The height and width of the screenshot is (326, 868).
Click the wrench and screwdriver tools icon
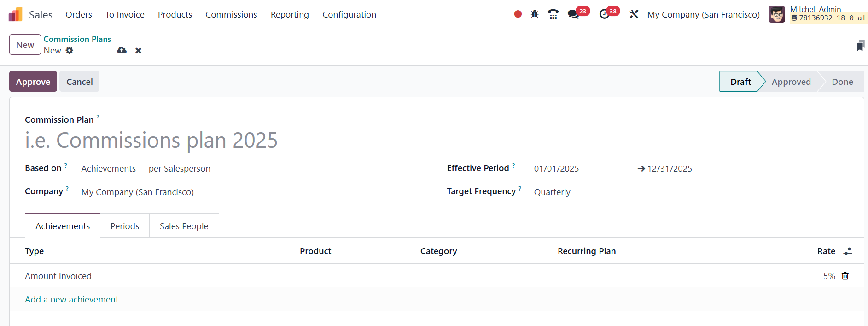[x=634, y=14]
